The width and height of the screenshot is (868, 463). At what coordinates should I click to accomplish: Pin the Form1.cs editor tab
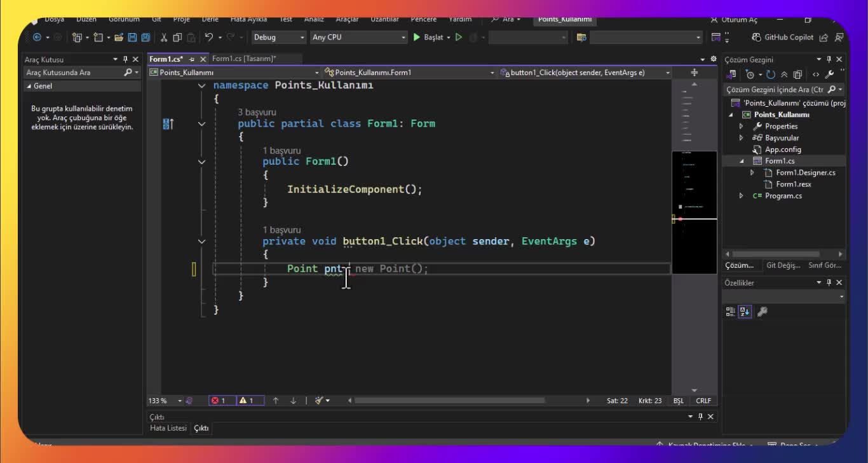pyautogui.click(x=192, y=59)
